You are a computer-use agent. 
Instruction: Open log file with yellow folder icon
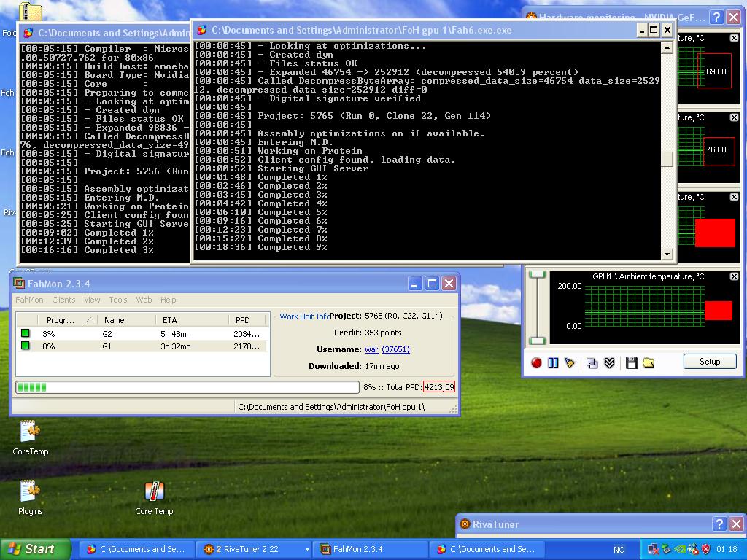click(x=649, y=363)
